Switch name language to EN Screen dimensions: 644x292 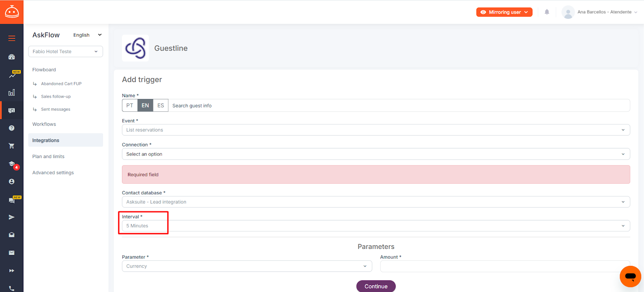[x=145, y=105]
